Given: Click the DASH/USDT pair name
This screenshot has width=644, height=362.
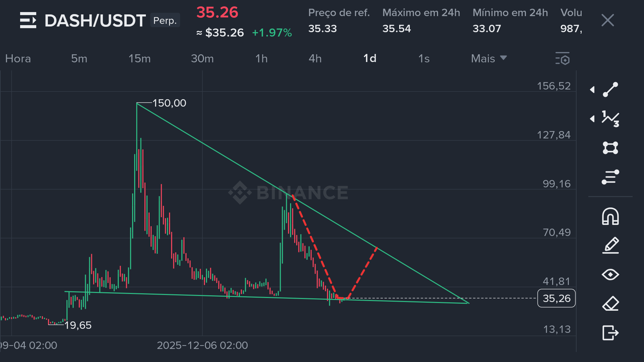Looking at the screenshot, I should pos(95,21).
